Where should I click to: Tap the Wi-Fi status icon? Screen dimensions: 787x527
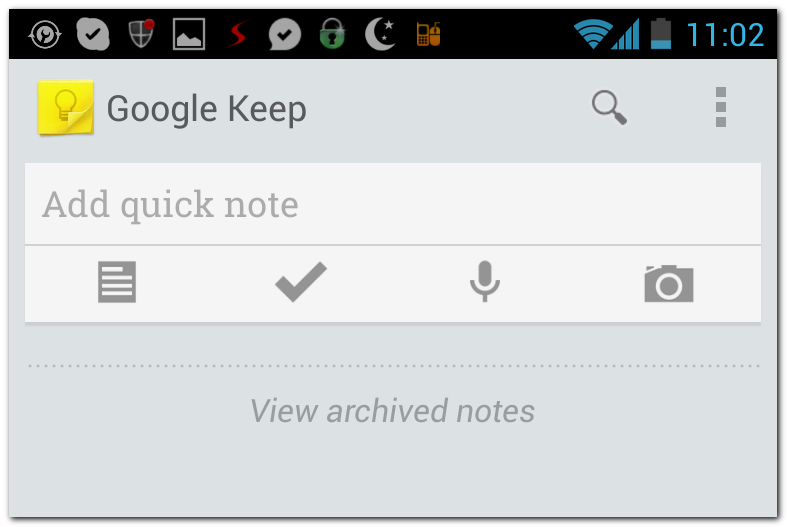tap(593, 34)
